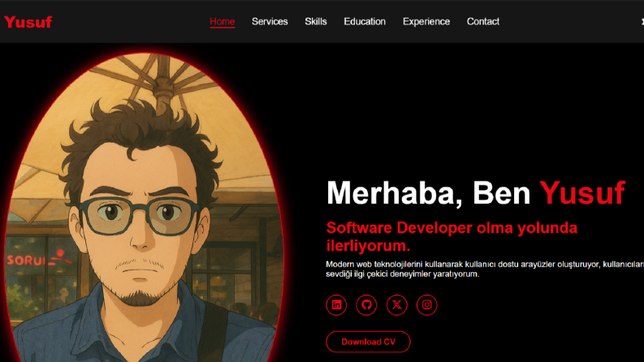Select the 'Software Developer olma yolunda' subtitle

452,237
